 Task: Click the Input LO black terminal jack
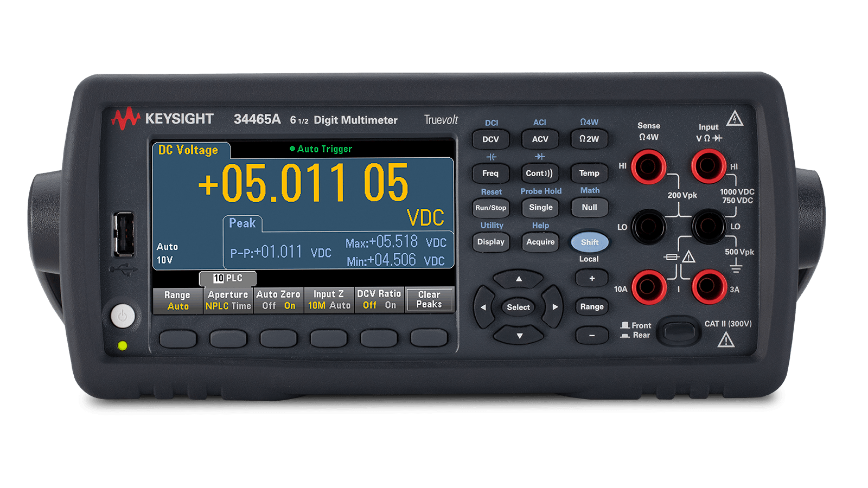[708, 227]
